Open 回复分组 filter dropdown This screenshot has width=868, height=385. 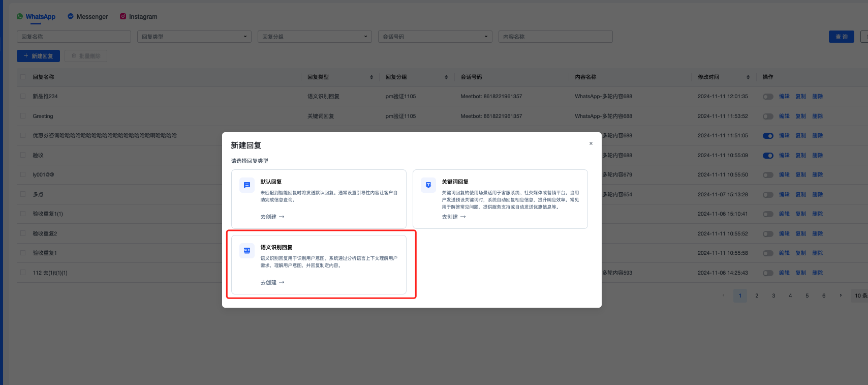(x=315, y=37)
